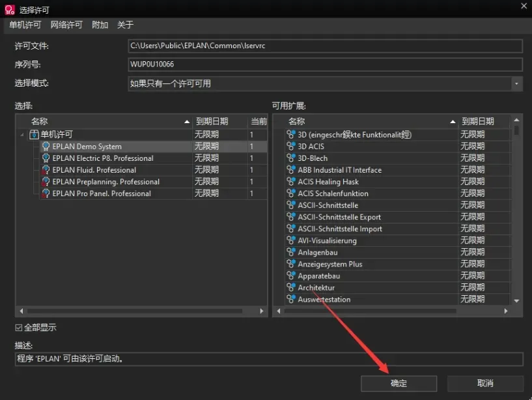The width and height of the screenshot is (532, 400).
Task: Click the extension icon for Auswertestation
Action: (291, 300)
